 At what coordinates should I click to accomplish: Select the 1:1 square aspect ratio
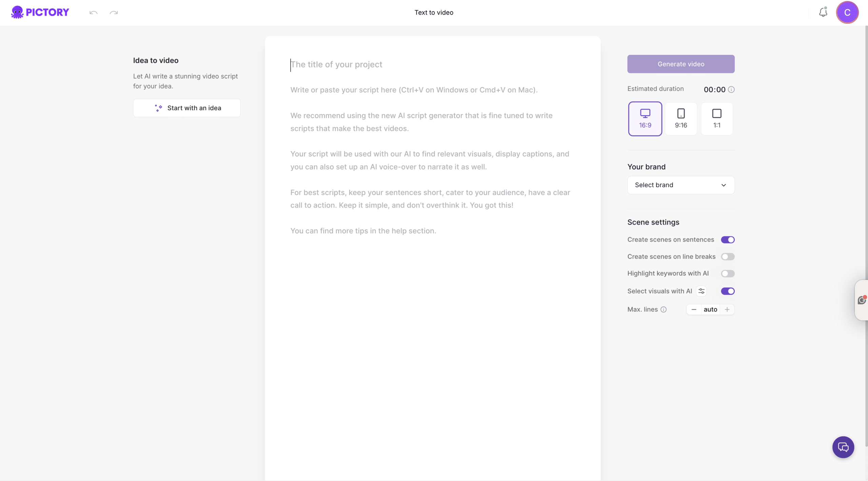(717, 119)
